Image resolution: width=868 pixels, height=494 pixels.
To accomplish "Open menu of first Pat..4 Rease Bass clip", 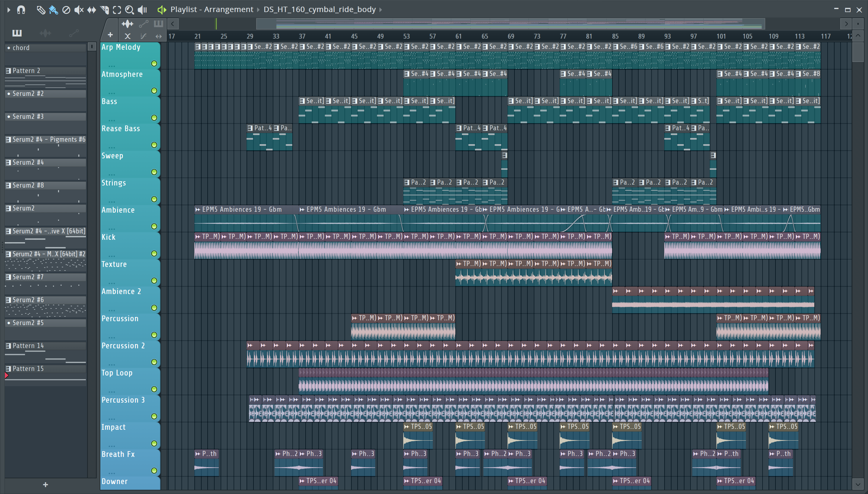I will [x=250, y=128].
